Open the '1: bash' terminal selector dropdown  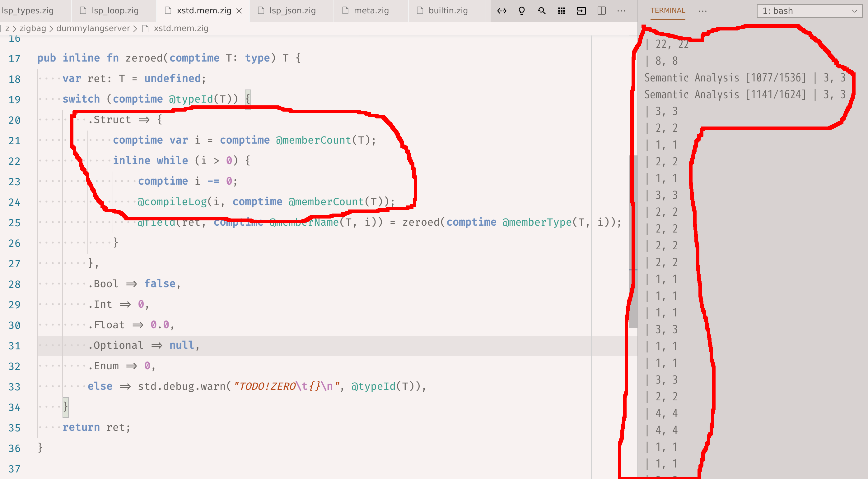(x=810, y=11)
